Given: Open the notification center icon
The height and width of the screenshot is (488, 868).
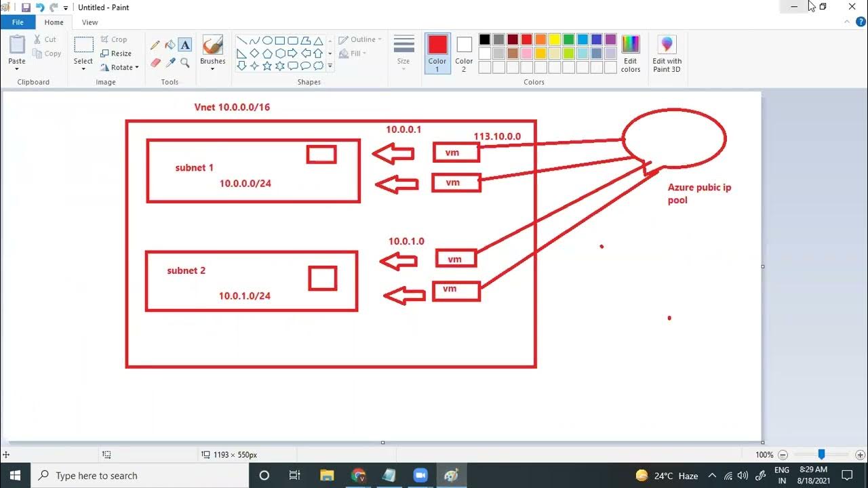Looking at the screenshot, I should tap(846, 475).
